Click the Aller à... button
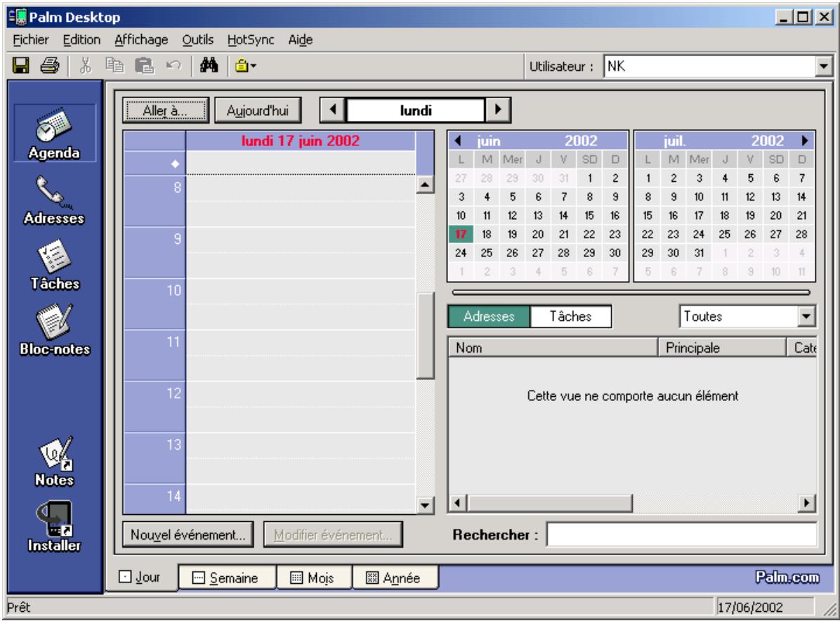 click(166, 110)
